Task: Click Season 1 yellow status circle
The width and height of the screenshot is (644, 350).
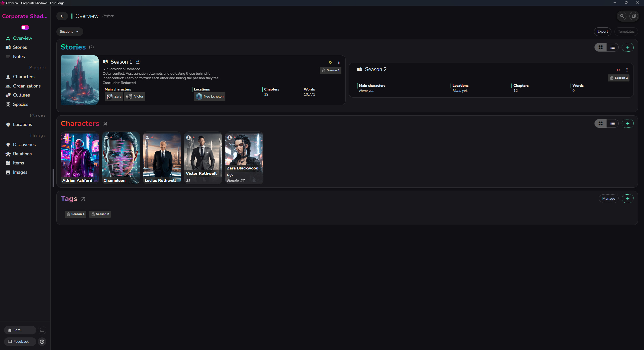Action: 330,62
